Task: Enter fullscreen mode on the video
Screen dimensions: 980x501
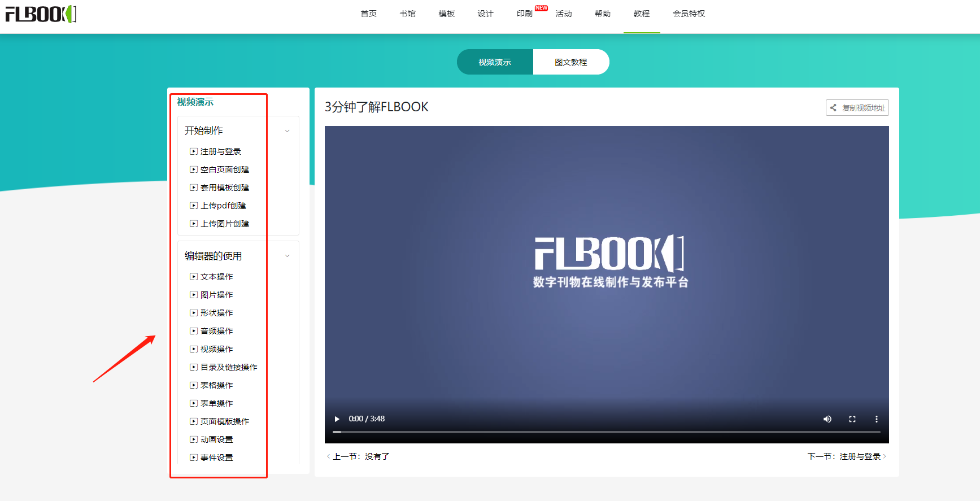Action: coord(852,419)
